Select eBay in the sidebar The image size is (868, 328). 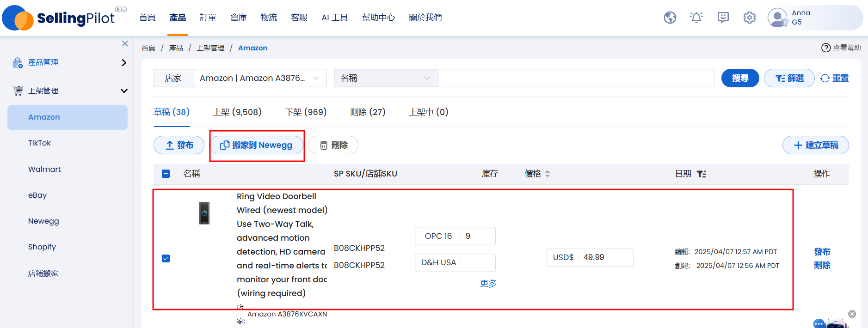pyautogui.click(x=37, y=195)
